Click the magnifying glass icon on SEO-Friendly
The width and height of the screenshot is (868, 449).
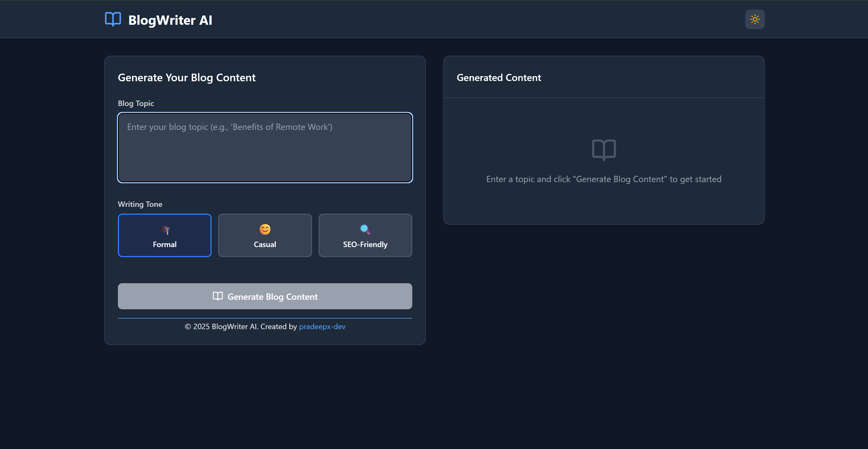point(365,229)
